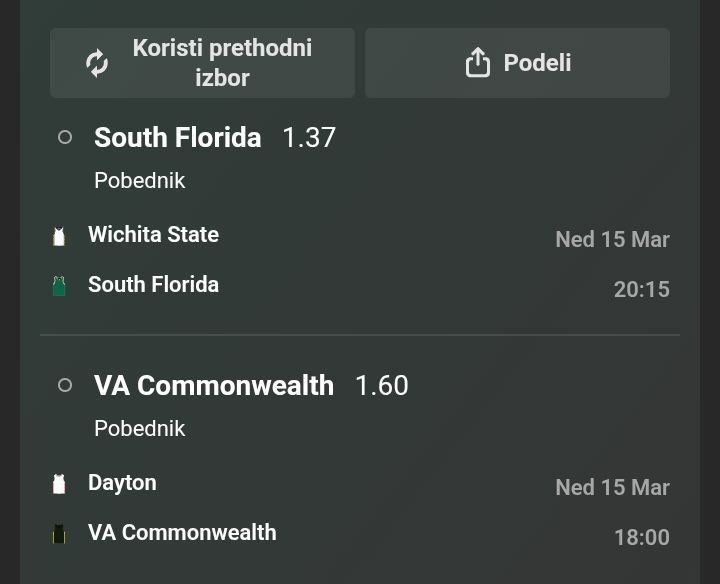This screenshot has width=720, height=584.
Task: Click Dayton white jersey icon
Action: click(x=59, y=484)
